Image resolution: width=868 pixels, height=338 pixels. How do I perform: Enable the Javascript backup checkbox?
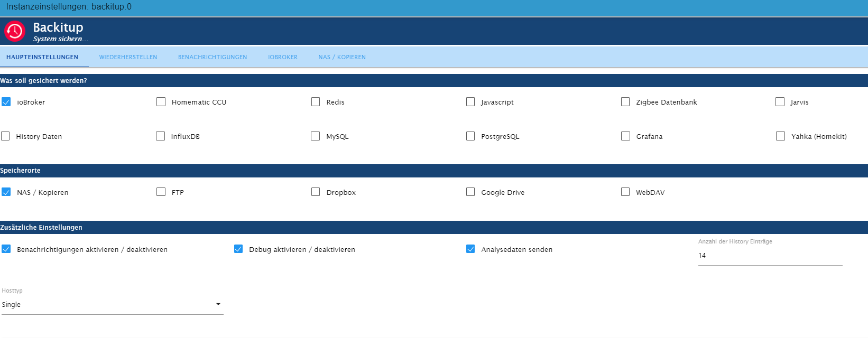click(470, 102)
